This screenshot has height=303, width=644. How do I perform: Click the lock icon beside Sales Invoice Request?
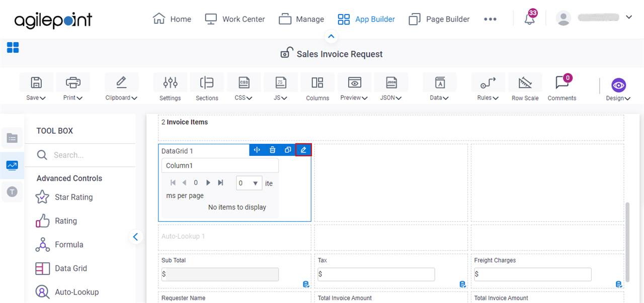click(286, 53)
